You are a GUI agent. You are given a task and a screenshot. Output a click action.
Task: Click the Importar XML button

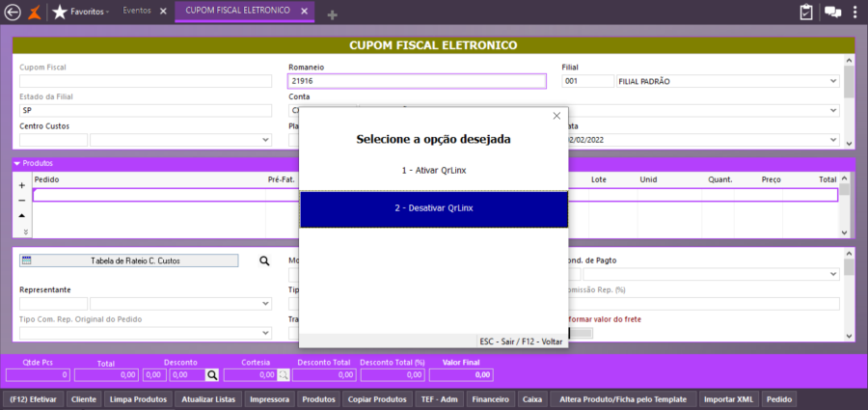(x=728, y=399)
